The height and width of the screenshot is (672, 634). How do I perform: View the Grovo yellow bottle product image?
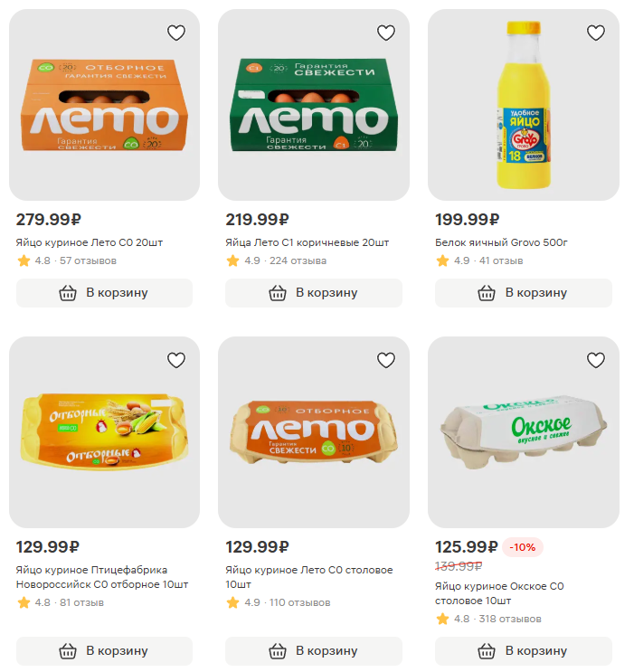[x=523, y=106]
